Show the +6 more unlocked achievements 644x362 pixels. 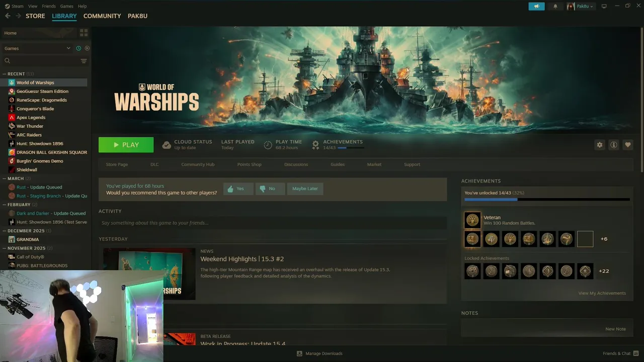(604, 239)
